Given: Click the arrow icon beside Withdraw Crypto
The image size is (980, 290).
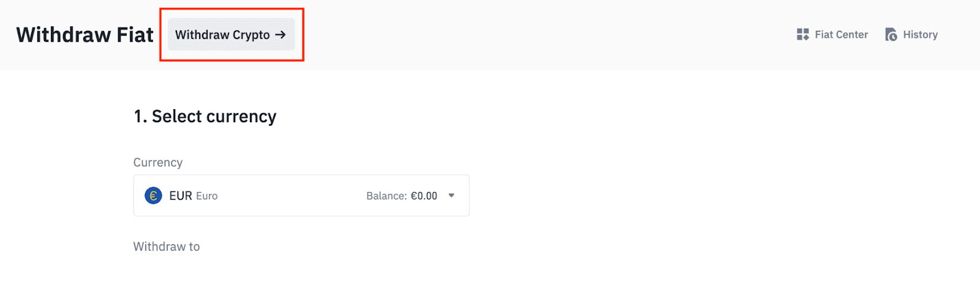Looking at the screenshot, I should pyautogui.click(x=281, y=35).
